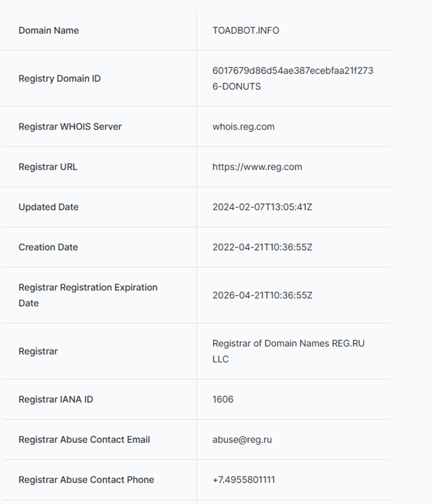Click the whois.reg.com server value

tap(243, 127)
